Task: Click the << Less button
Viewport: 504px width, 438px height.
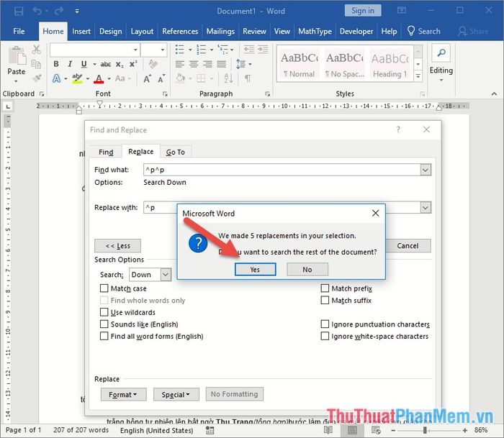Action: click(x=117, y=246)
